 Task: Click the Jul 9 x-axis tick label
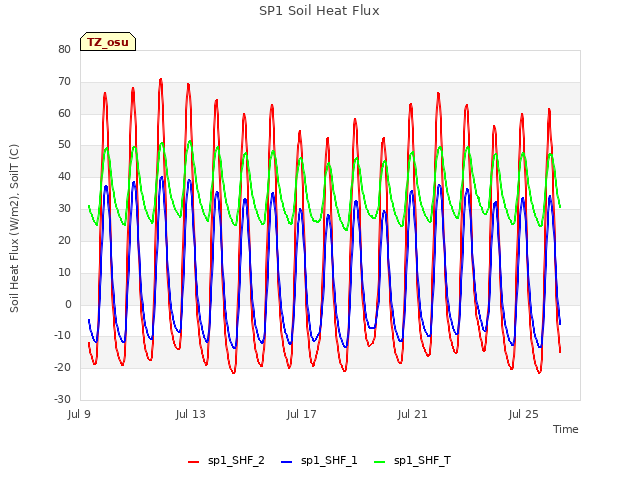pyautogui.click(x=79, y=414)
